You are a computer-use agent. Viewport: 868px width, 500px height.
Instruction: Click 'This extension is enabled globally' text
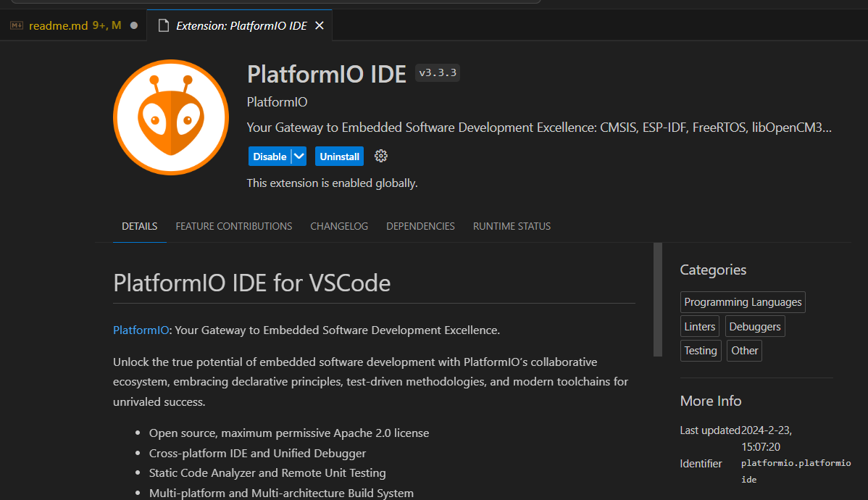click(x=332, y=183)
